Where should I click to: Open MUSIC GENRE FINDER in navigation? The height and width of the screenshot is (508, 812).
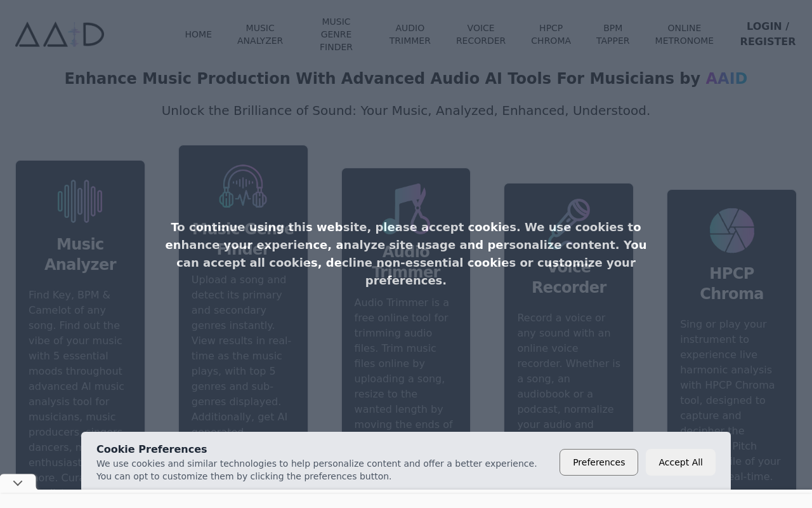(x=336, y=34)
